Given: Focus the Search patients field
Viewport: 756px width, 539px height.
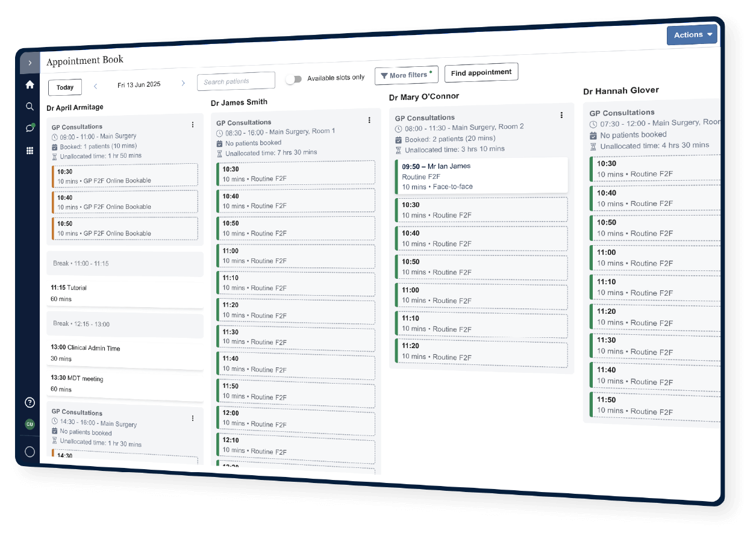Looking at the screenshot, I should (x=236, y=81).
